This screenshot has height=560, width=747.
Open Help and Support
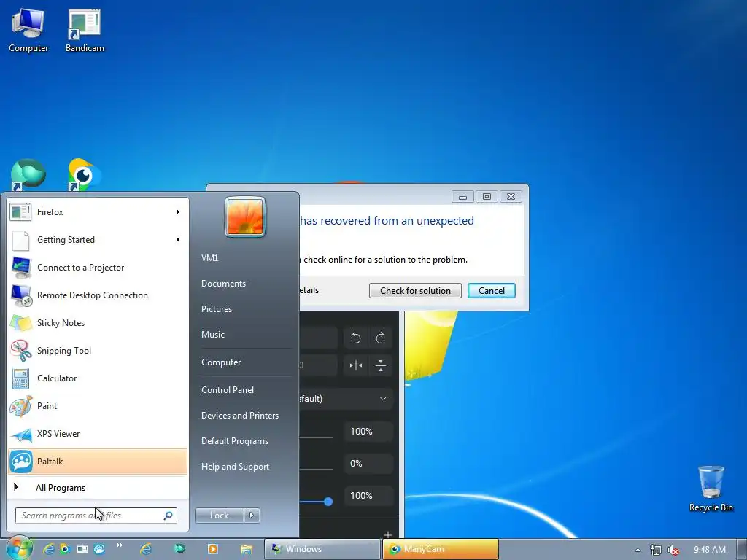pyautogui.click(x=236, y=467)
